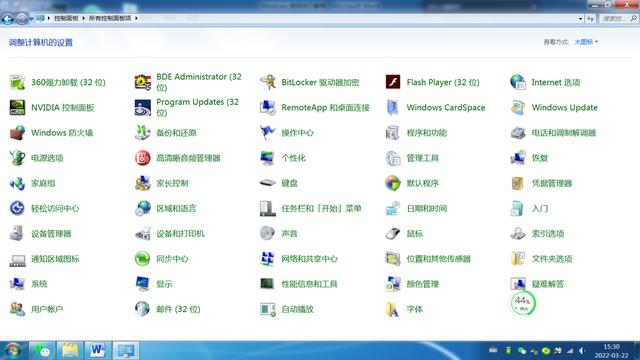
Task: Click the 家庭组 link
Action: click(43, 183)
